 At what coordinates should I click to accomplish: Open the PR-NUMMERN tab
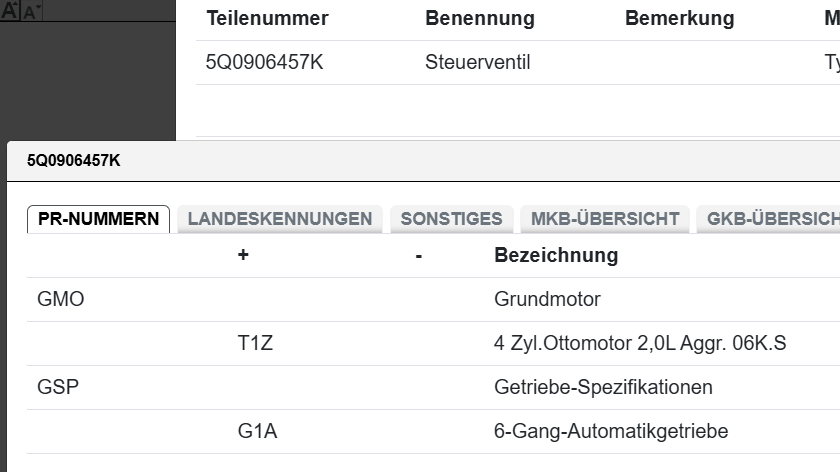98,219
